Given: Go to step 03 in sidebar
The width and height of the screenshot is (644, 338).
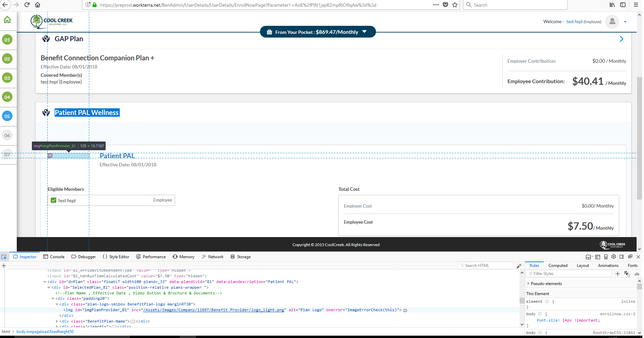Looking at the screenshot, I should [x=7, y=78].
